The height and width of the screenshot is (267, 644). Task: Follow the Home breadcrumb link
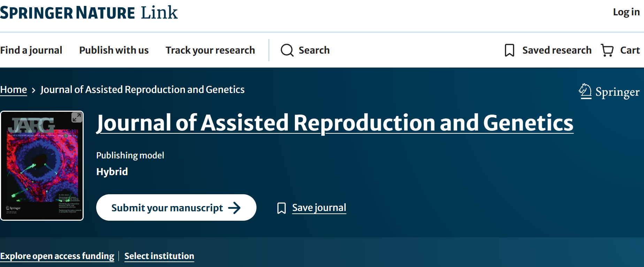pyautogui.click(x=14, y=90)
